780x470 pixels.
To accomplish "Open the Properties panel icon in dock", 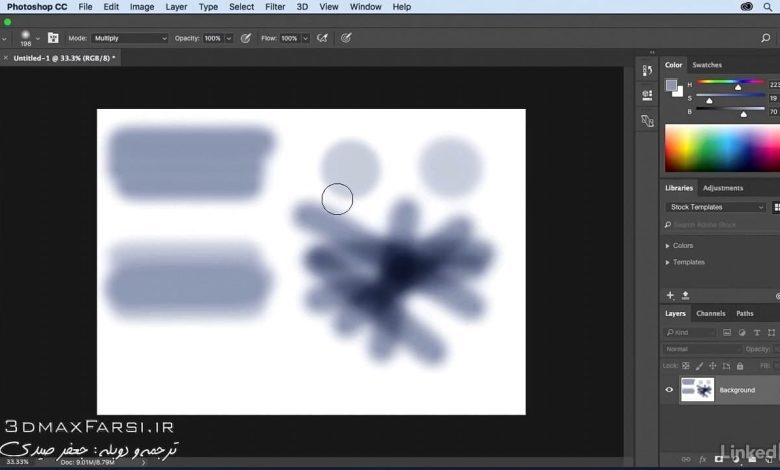I will 647,95.
